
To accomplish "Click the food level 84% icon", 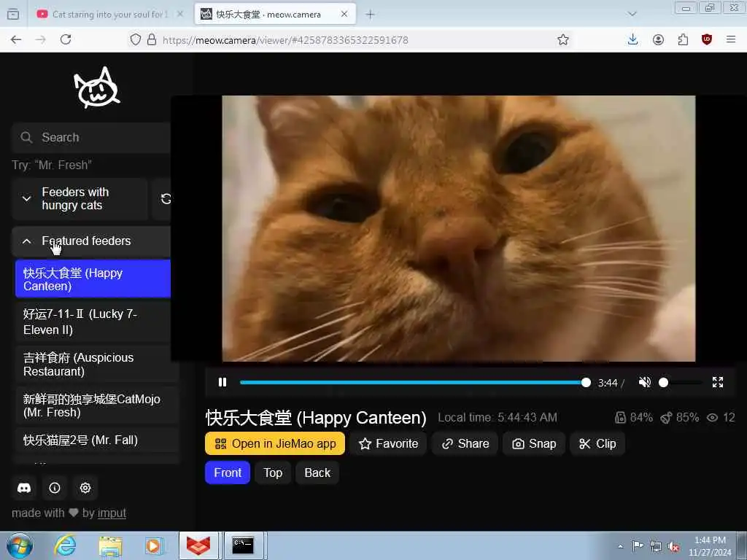I will pyautogui.click(x=620, y=418).
